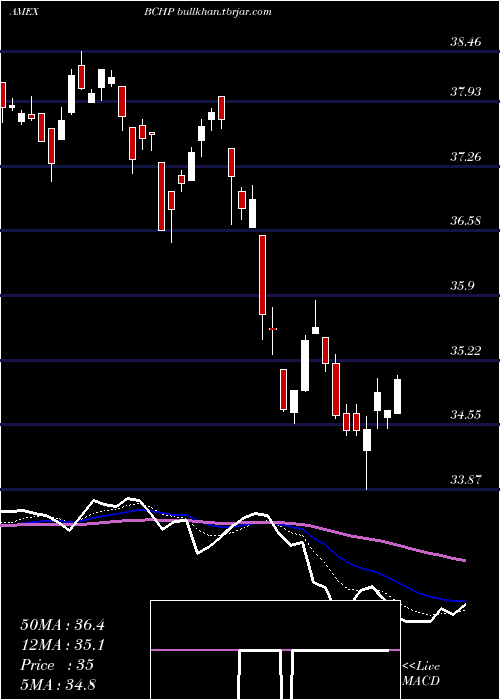
Task: Click the 37.93 price axis label
Action: 466,92
